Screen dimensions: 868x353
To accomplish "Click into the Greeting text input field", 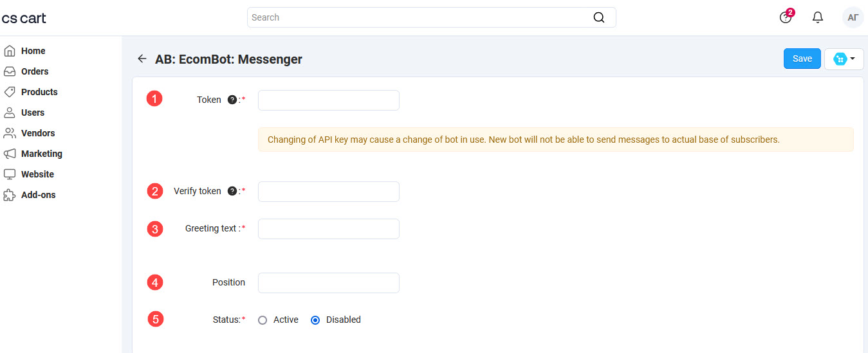I will click(329, 229).
